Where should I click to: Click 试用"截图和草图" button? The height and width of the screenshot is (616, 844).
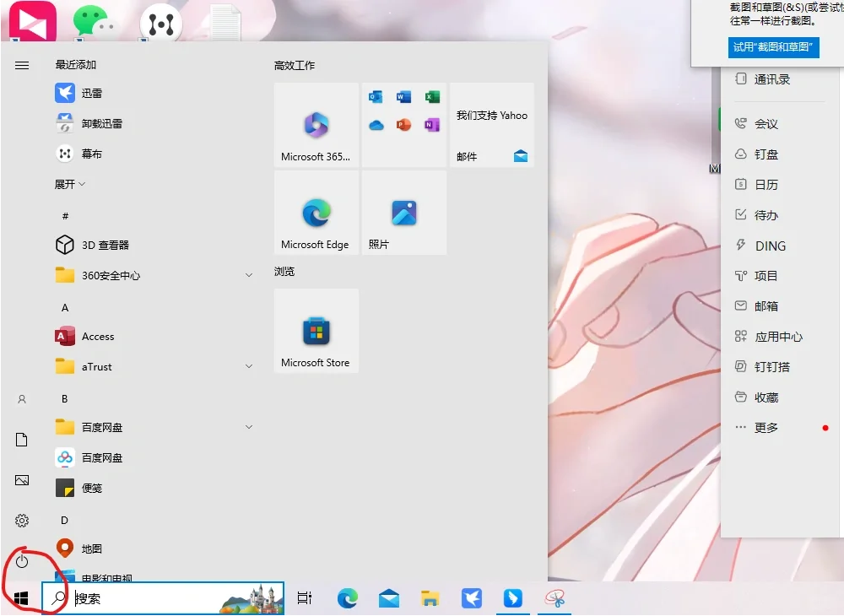(x=773, y=47)
